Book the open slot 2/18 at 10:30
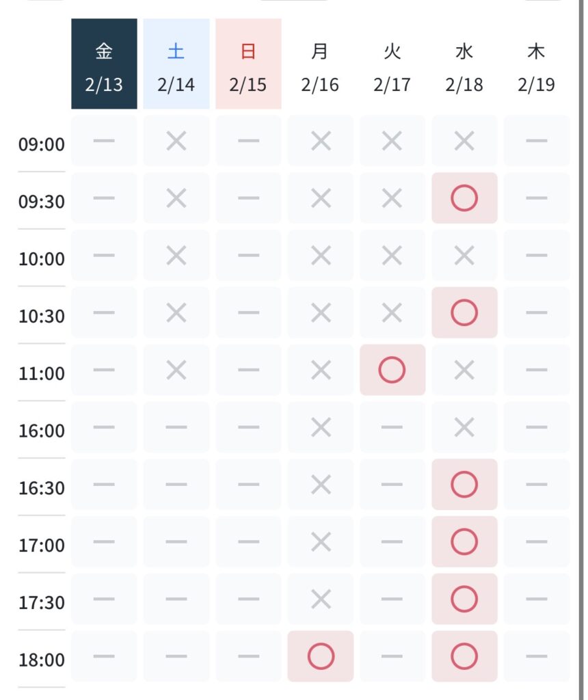This screenshot has height=700, width=588. coord(464,313)
